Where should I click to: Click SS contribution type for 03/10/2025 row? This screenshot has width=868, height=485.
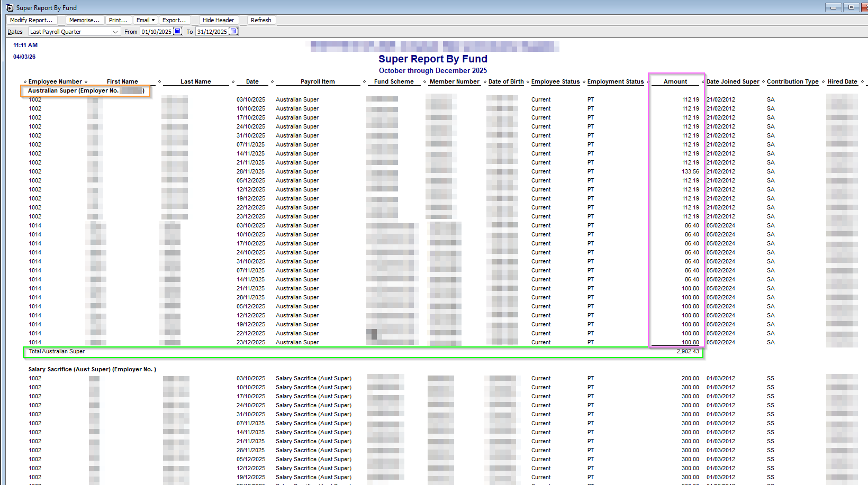coord(771,378)
